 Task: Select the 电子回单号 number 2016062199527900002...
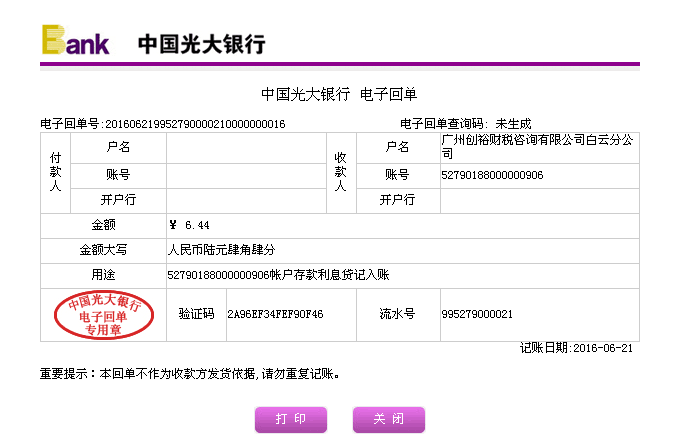click(x=195, y=124)
